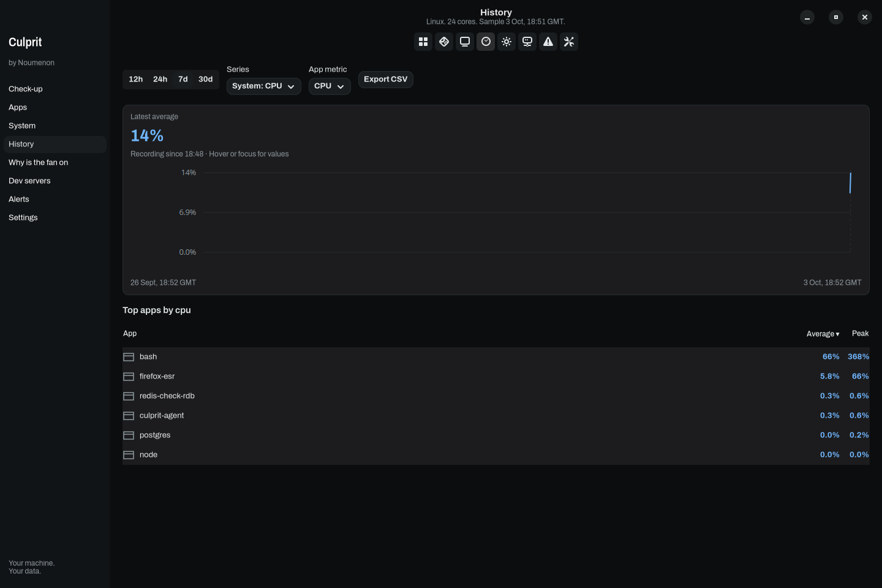Sort table by the Peak column

860,334
